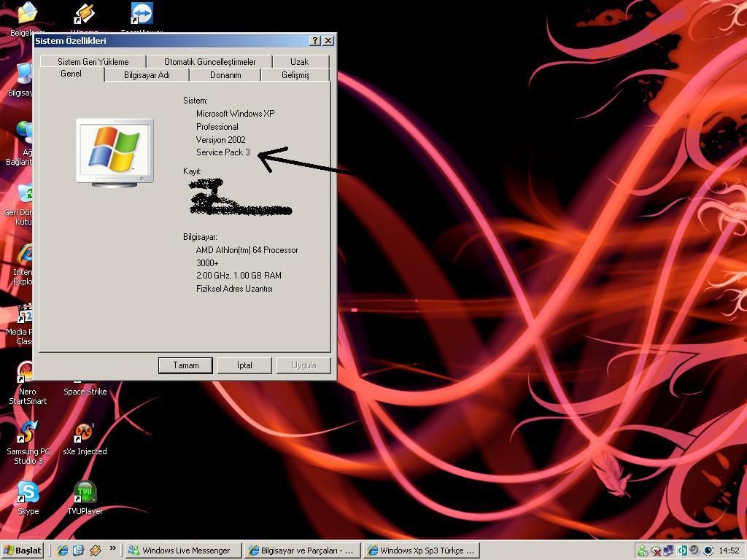Click the "Versiyon 2002" text
The height and width of the screenshot is (560, 747).
click(x=220, y=139)
